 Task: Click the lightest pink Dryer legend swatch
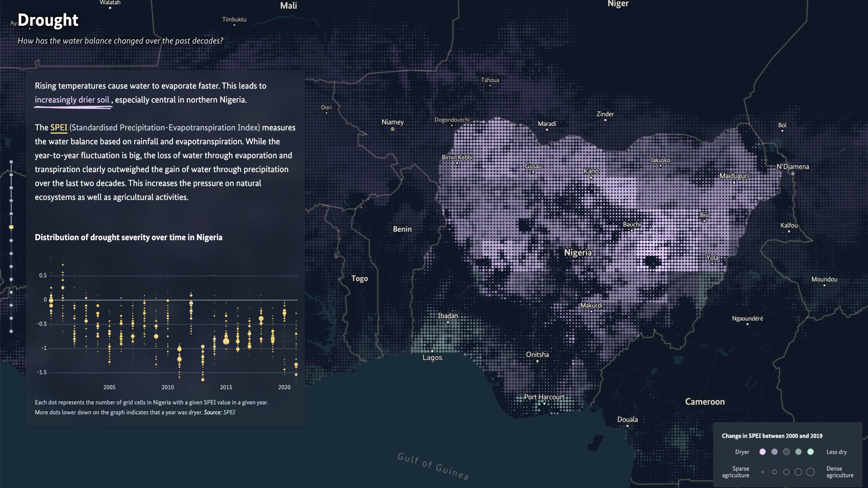pyautogui.click(x=762, y=452)
